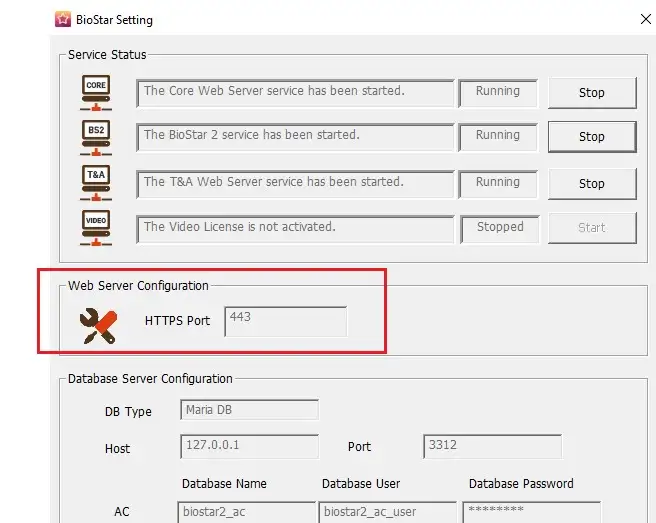Click the Running status of T&A service
The width and height of the screenshot is (656, 523).
(x=498, y=184)
